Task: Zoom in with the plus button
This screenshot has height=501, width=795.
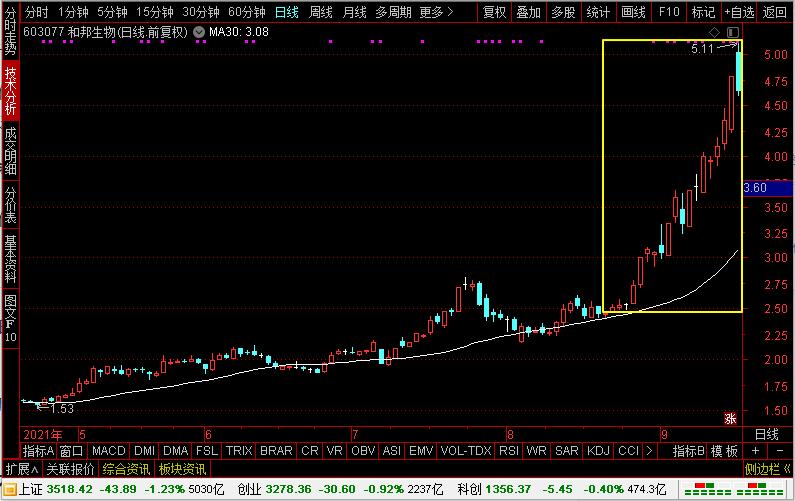Action: point(755,451)
